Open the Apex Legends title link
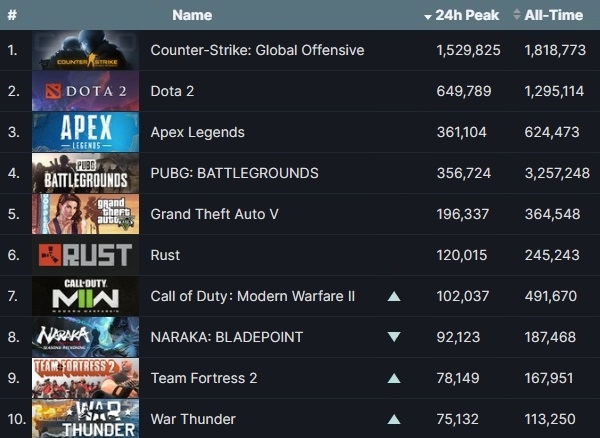Image resolution: width=600 pixels, height=438 pixels. [x=197, y=132]
